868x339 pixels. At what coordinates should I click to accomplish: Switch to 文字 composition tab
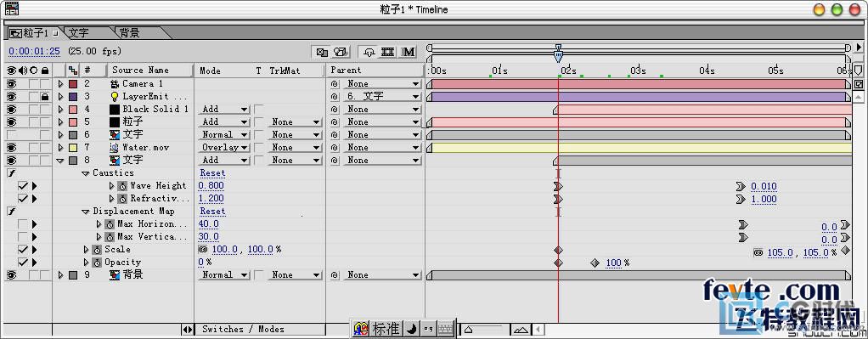[80, 33]
